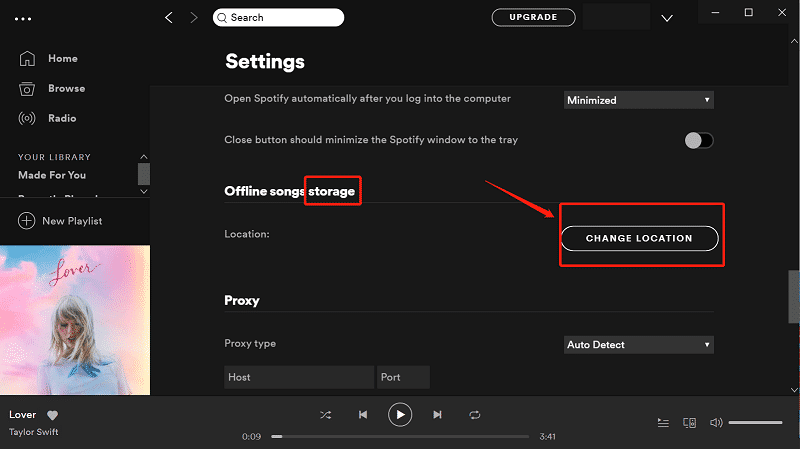Adjust the volume slider
800x449 pixels.
click(755, 423)
